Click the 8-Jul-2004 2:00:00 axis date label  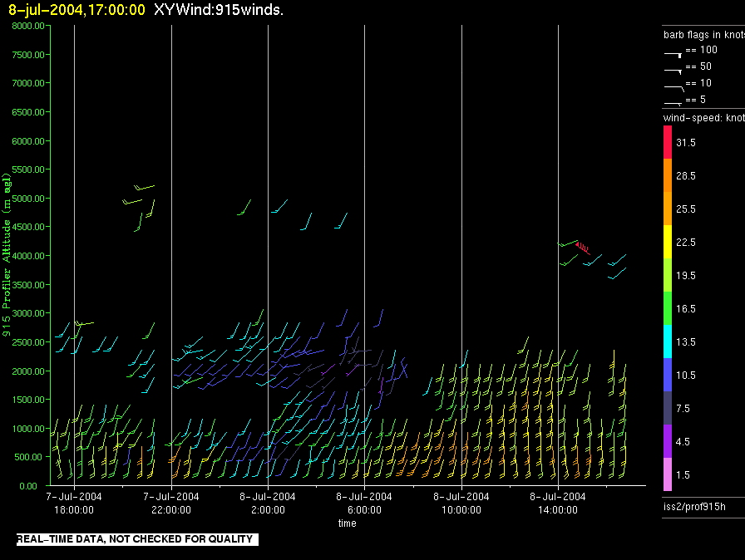click(x=268, y=503)
